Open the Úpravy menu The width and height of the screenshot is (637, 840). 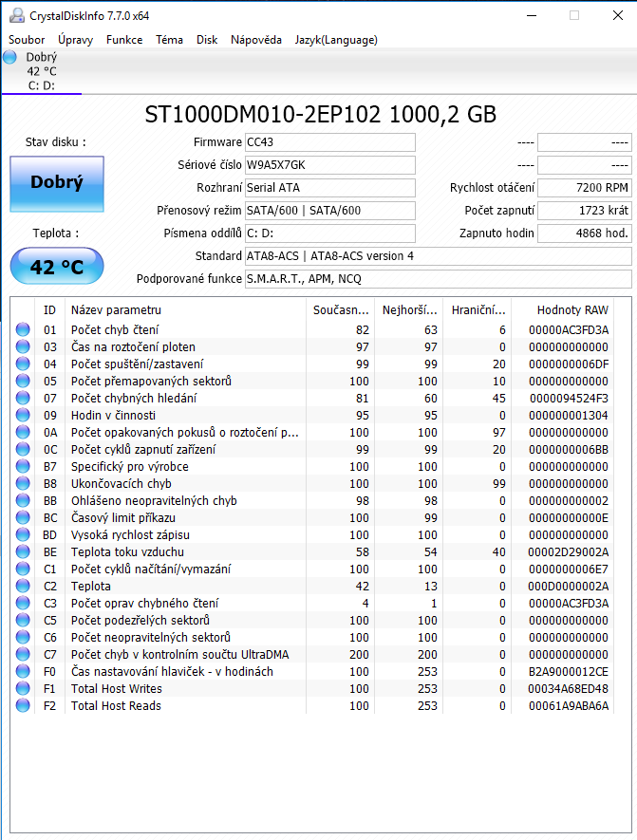[76, 40]
